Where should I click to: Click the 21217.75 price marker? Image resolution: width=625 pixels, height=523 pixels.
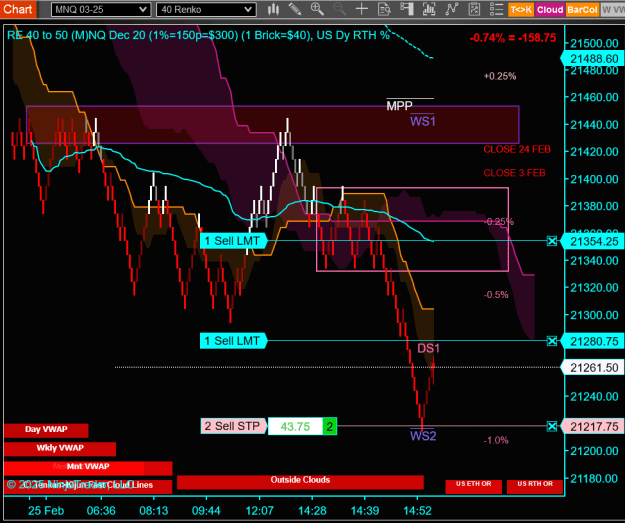point(593,427)
